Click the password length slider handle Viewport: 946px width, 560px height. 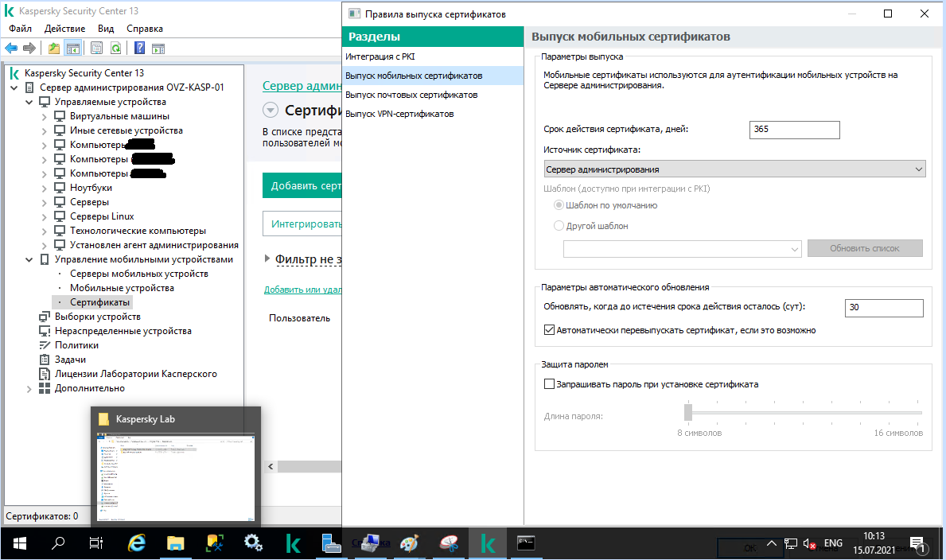pos(687,412)
